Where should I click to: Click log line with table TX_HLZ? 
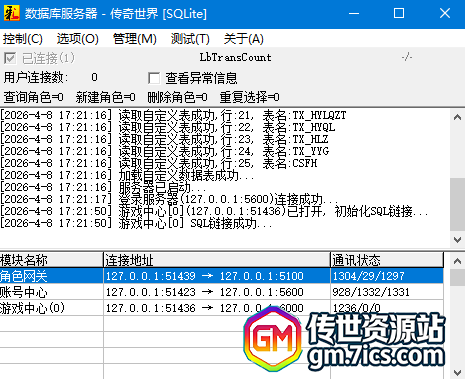tap(164, 139)
